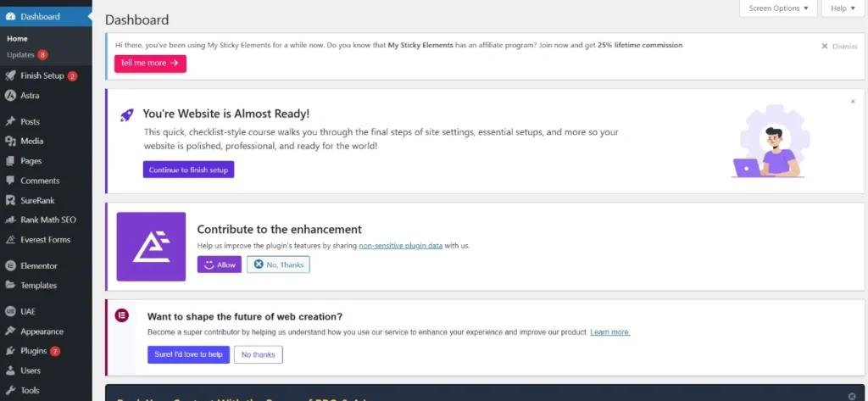Click the Dashboard gauge icon in sidebar
This screenshot has width=868, height=401.
tap(10, 17)
